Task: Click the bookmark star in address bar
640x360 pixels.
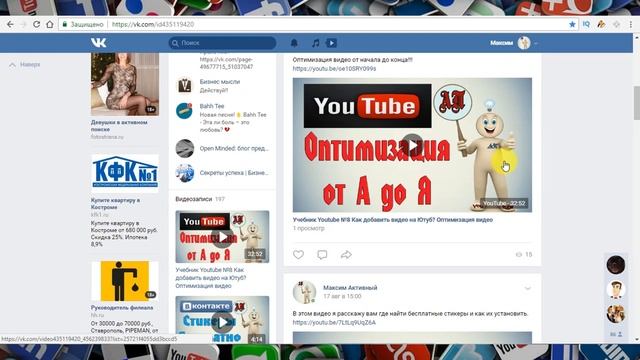Action: [572, 24]
